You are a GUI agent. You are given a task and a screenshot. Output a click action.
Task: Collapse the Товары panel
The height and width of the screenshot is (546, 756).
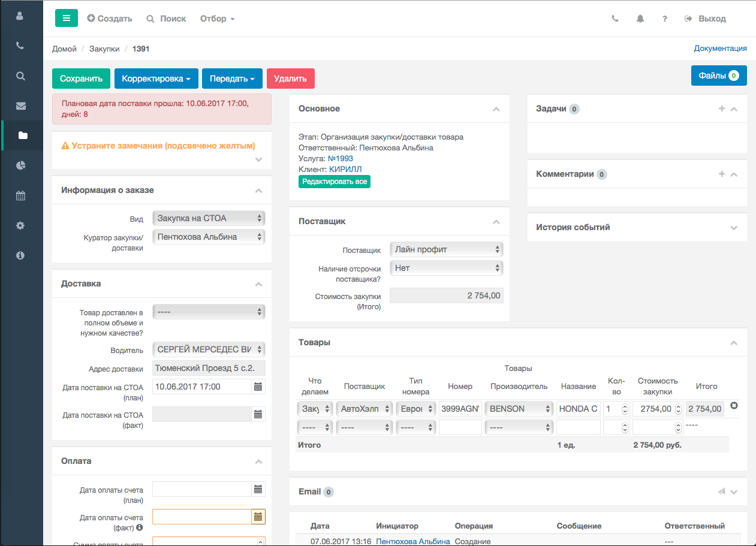[734, 343]
